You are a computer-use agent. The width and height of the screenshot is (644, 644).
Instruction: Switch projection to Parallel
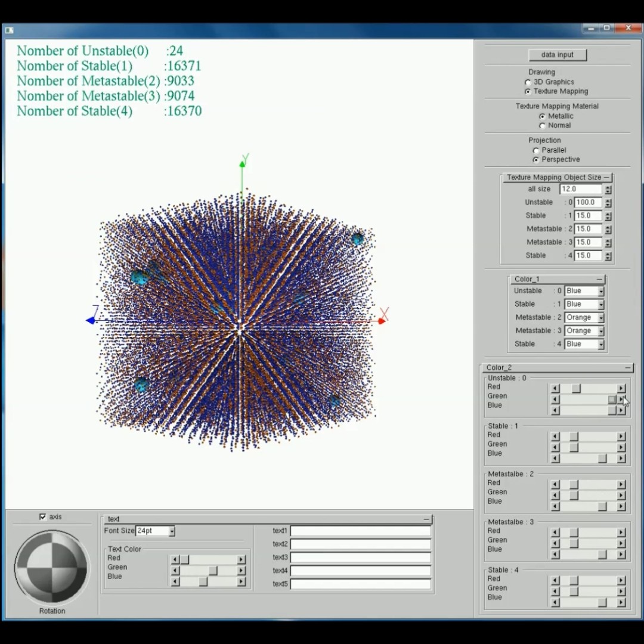tap(535, 150)
